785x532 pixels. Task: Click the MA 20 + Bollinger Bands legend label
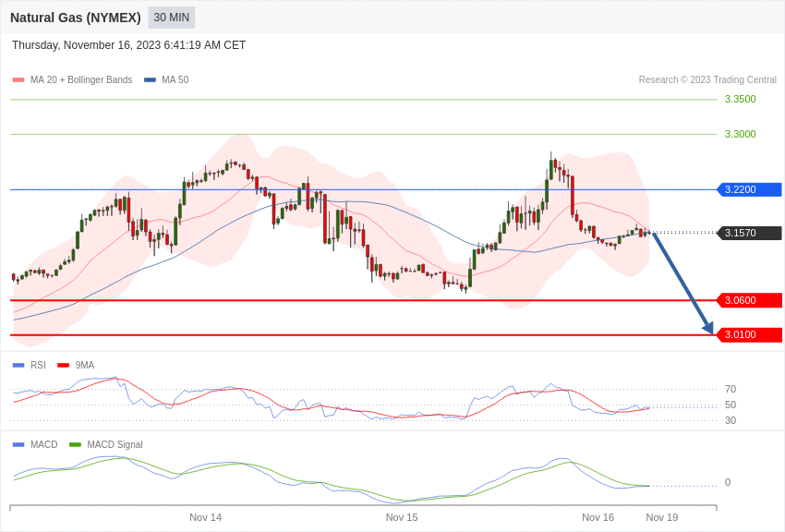81,79
